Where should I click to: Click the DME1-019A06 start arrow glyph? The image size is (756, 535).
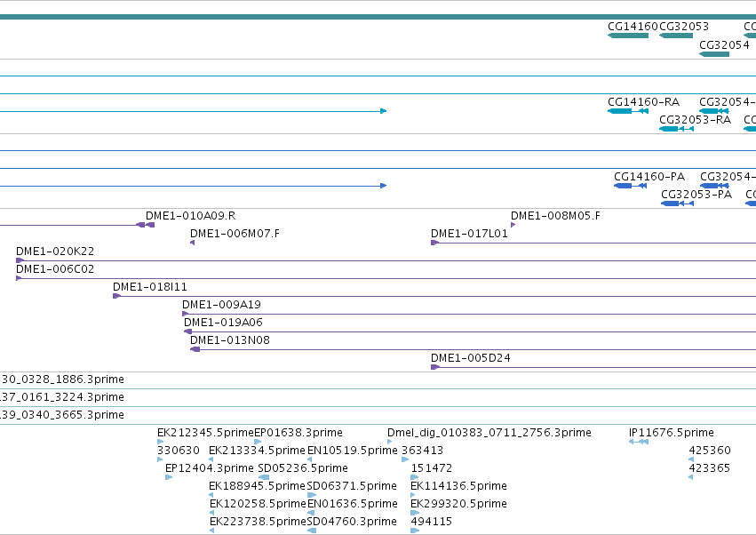[188, 331]
